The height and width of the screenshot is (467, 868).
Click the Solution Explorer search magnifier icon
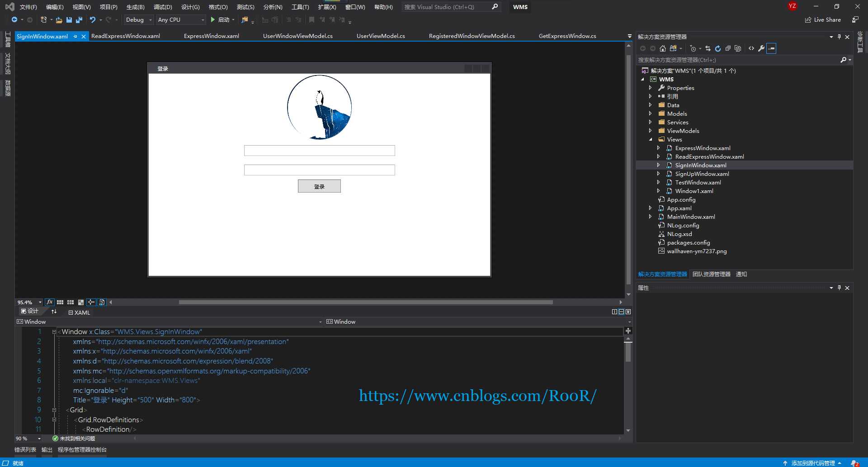(x=843, y=60)
